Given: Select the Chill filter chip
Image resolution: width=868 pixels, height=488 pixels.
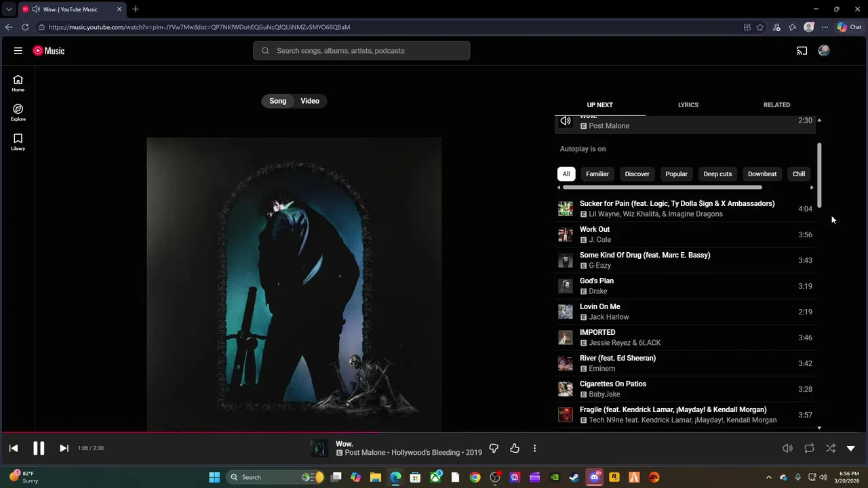Looking at the screenshot, I should pyautogui.click(x=799, y=174).
